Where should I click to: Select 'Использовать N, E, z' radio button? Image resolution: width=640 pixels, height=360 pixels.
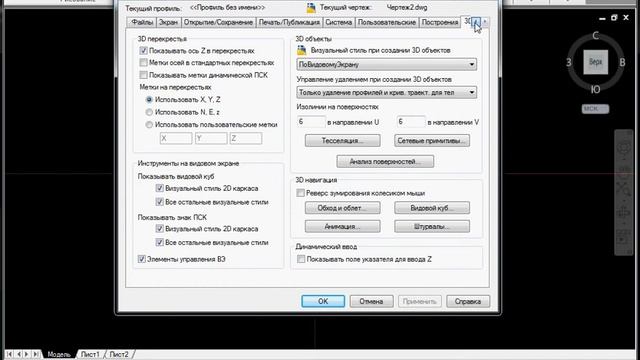coord(149,112)
